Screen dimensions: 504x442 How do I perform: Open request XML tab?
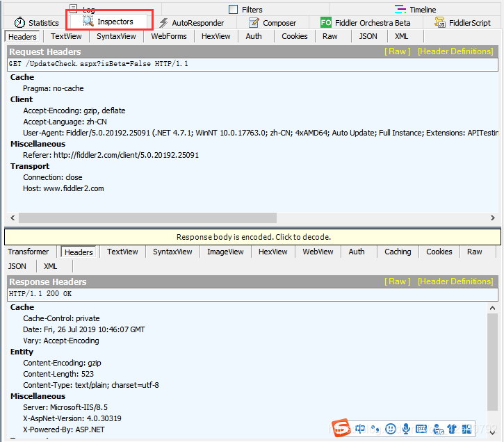coord(402,36)
